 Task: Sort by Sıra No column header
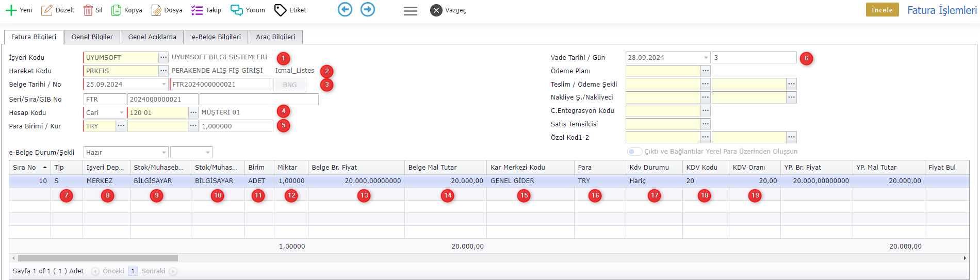30,168
